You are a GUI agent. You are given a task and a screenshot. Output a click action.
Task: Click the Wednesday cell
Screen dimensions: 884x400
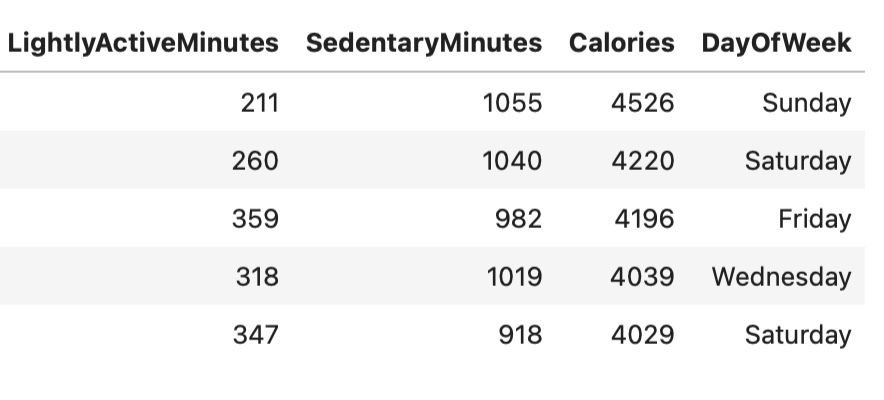coord(781,277)
